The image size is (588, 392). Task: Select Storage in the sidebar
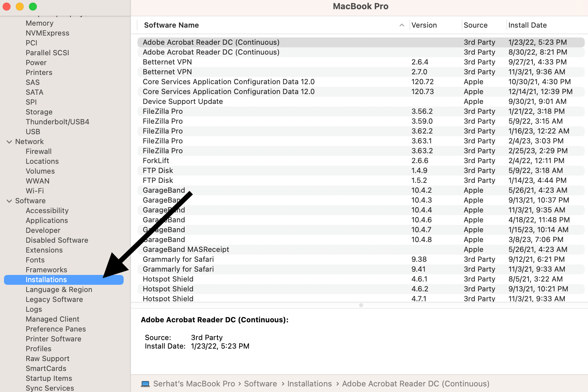[39, 112]
